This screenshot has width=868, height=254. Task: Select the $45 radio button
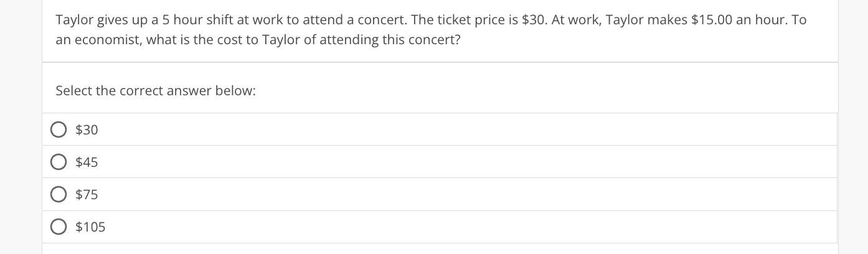[x=59, y=162]
